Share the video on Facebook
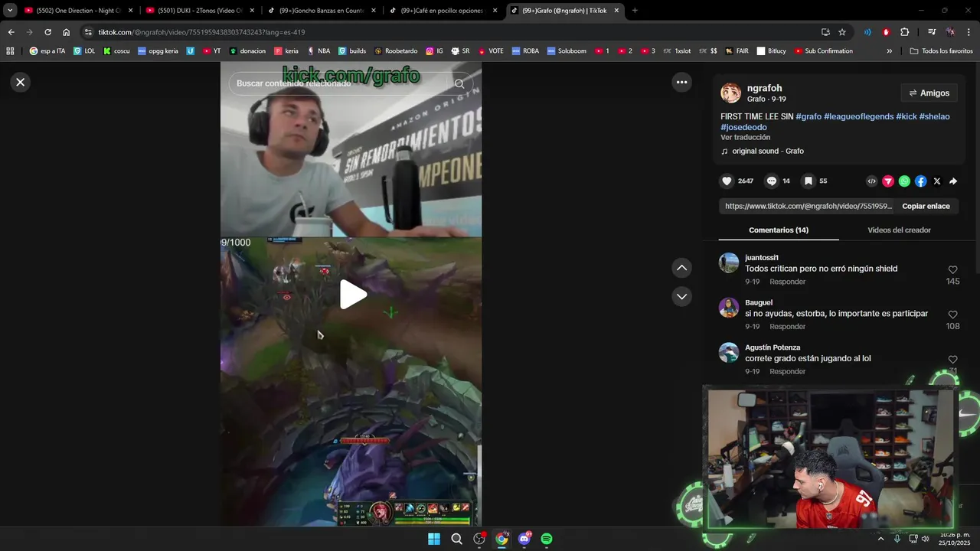 pos(920,181)
